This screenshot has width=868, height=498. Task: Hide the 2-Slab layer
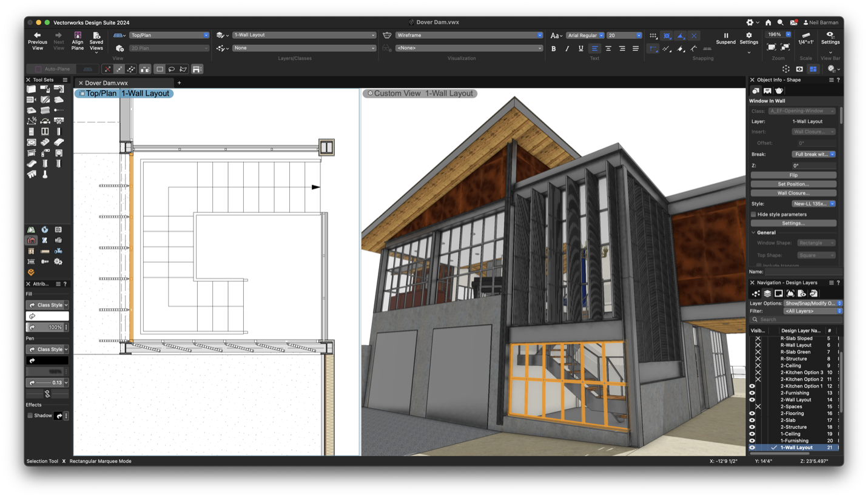pos(752,420)
